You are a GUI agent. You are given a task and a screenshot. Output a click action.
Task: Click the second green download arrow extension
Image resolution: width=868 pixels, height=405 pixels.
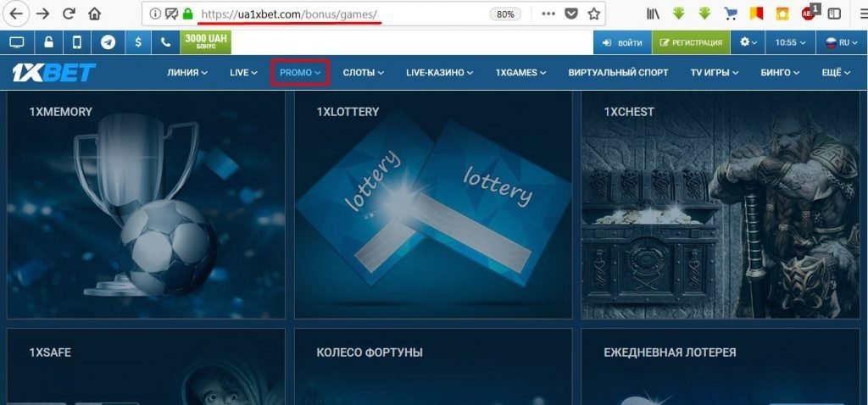704,14
